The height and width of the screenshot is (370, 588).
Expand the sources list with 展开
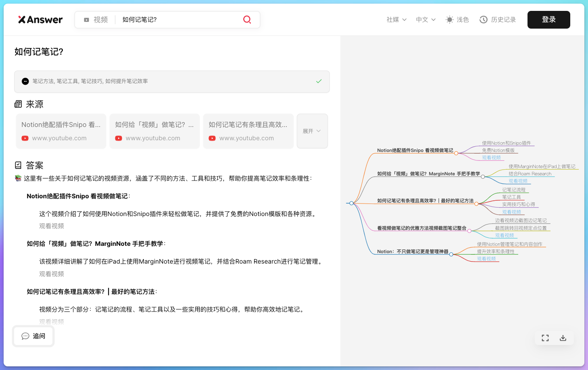coord(312,131)
